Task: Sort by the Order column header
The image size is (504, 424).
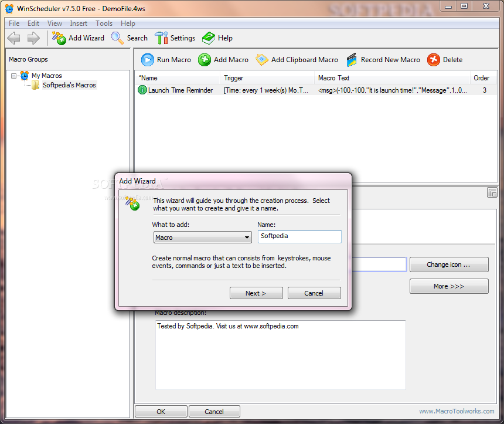Action: [x=483, y=78]
